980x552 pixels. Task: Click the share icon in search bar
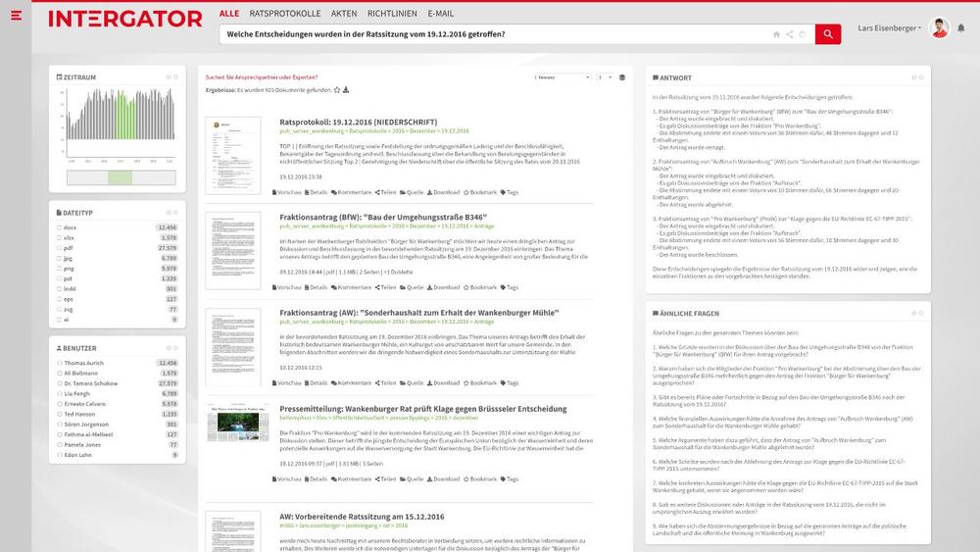[x=789, y=34]
